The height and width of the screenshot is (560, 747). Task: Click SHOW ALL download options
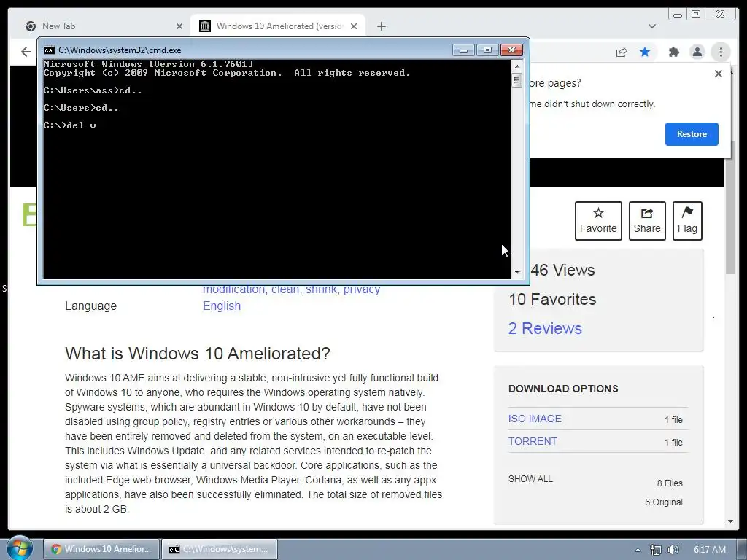[530, 478]
